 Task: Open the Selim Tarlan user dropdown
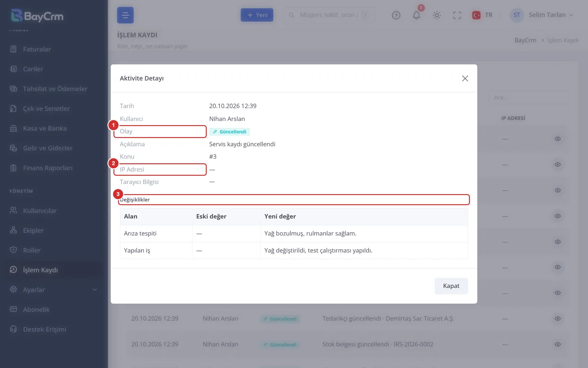pos(542,15)
